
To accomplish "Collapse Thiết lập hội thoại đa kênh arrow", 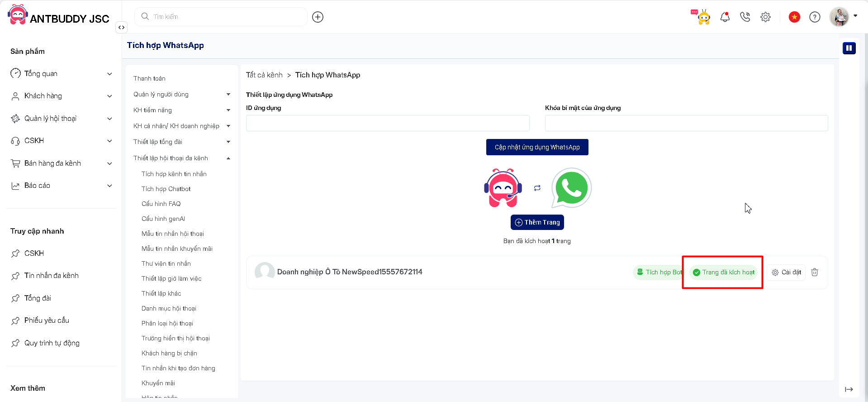I will tap(228, 158).
